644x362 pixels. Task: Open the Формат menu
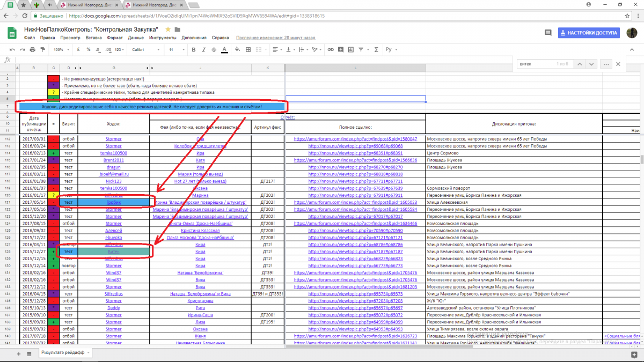(x=114, y=38)
